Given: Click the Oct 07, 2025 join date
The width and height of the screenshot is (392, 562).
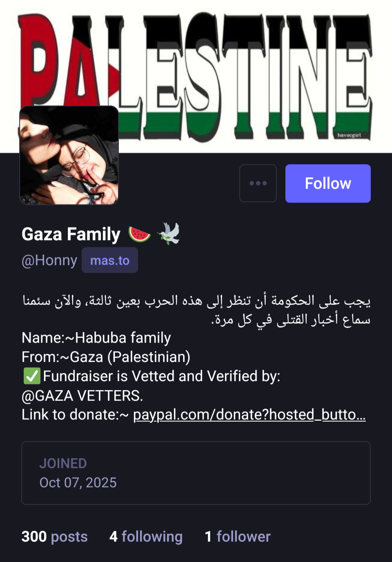Looking at the screenshot, I should (78, 483).
